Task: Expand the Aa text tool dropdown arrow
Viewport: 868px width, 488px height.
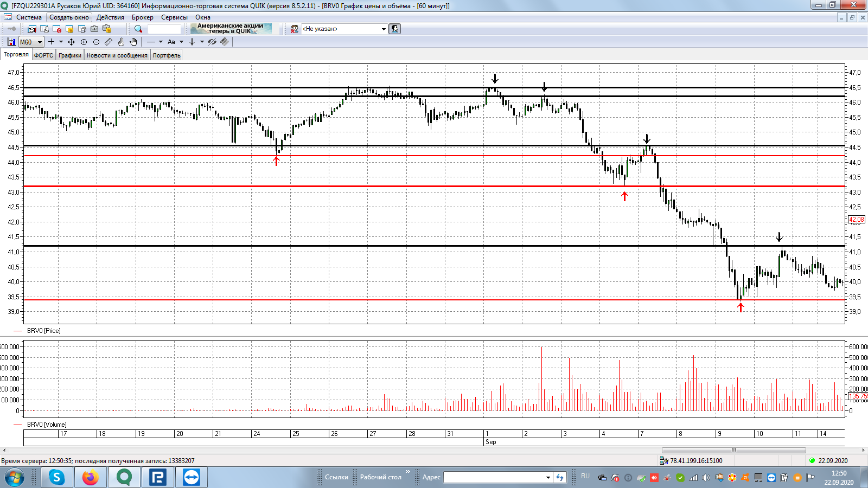Action: (x=181, y=42)
